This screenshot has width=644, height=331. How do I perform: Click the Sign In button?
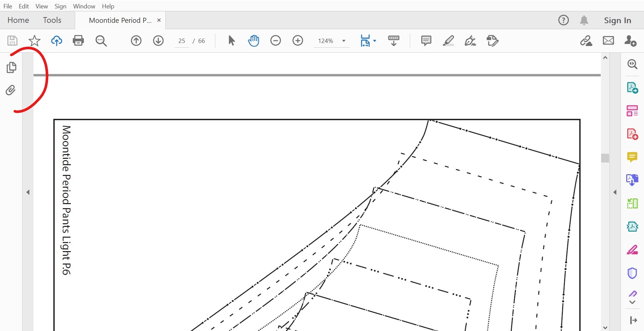point(618,20)
